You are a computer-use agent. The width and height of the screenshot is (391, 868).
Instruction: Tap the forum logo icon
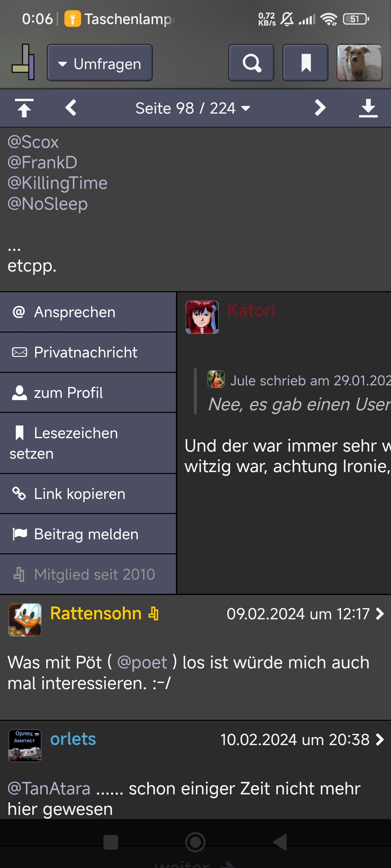click(23, 62)
